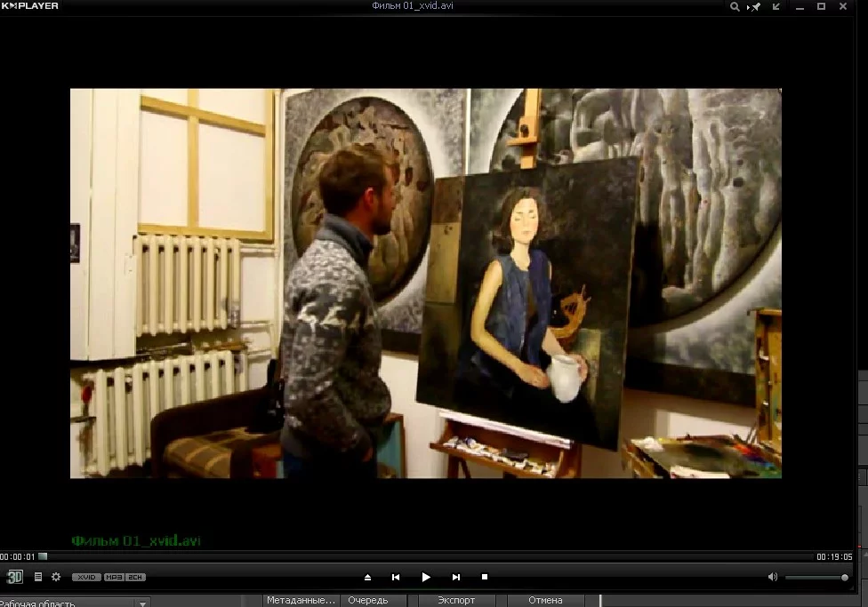
Task: Open the search magnifier icon in title bar
Action: pos(735,6)
